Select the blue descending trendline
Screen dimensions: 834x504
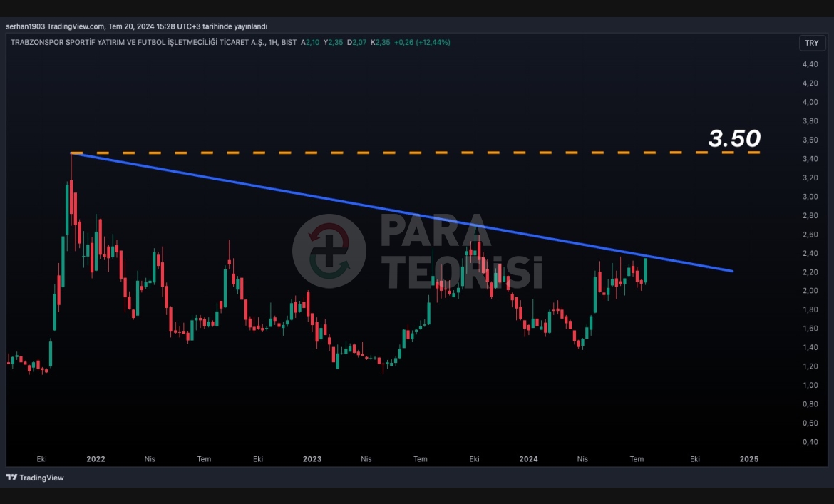tap(402, 212)
